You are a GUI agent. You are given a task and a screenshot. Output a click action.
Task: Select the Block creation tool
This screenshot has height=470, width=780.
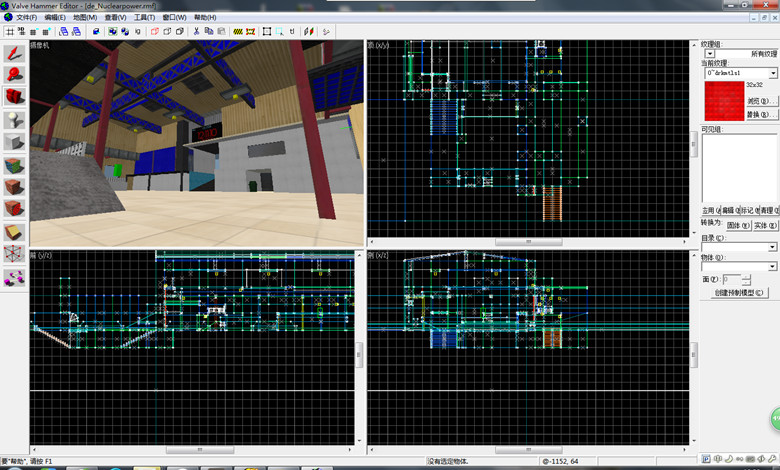[14, 142]
